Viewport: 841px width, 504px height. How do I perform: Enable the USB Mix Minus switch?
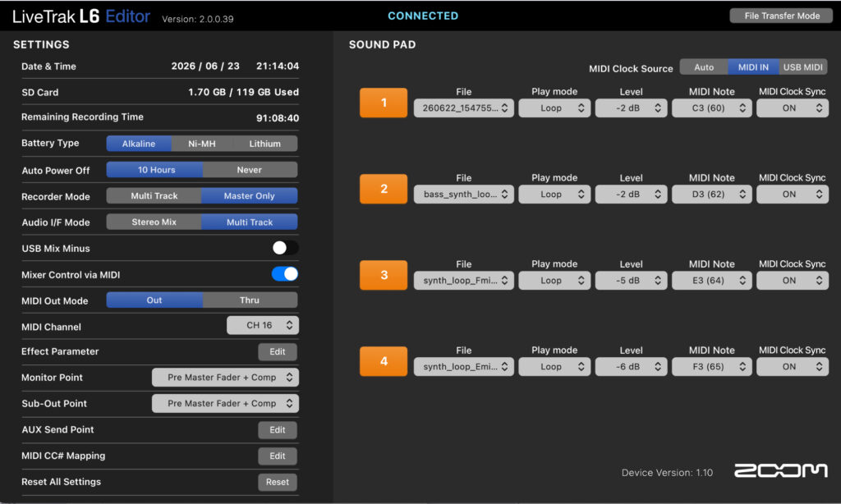pyautogui.click(x=285, y=248)
